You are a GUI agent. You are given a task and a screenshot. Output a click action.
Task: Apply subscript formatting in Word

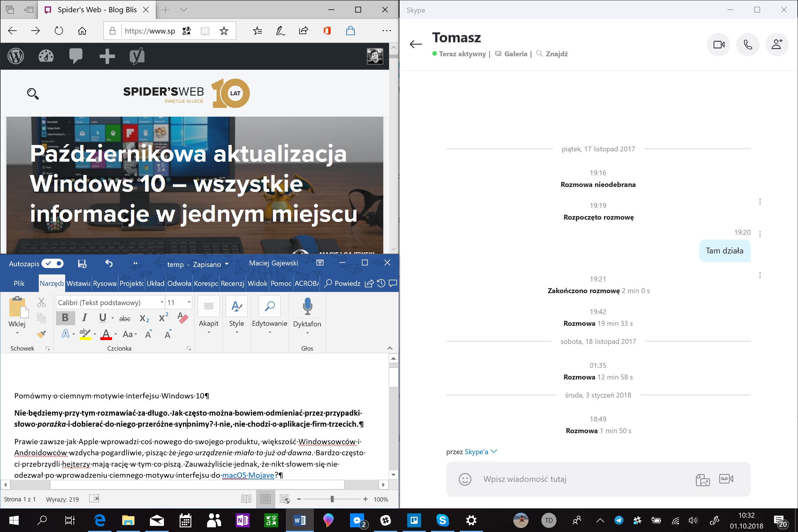(144, 318)
